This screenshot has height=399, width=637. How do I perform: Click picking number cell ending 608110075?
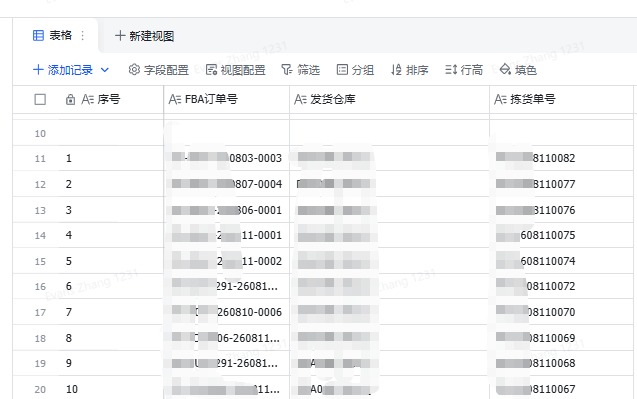coord(561,235)
